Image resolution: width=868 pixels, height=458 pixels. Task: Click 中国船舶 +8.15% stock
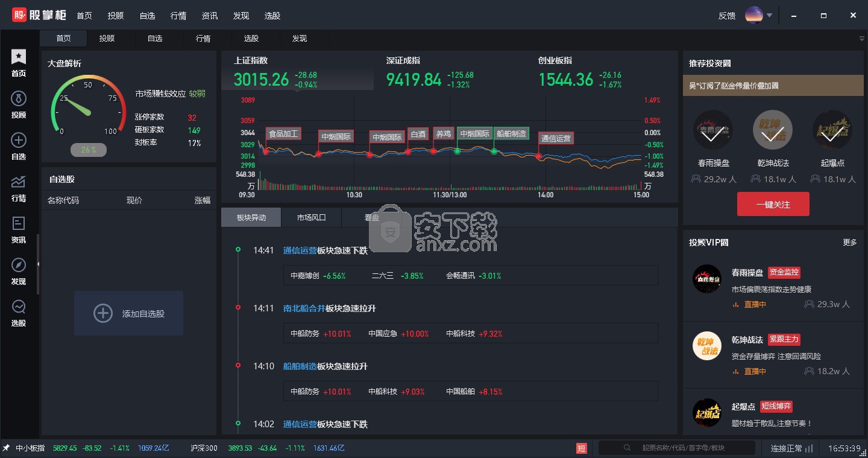pos(474,392)
